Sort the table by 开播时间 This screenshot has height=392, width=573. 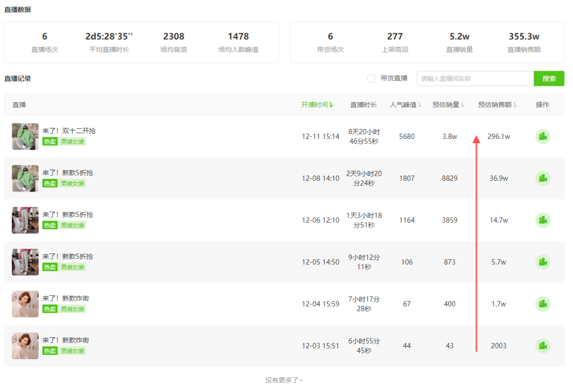point(317,105)
